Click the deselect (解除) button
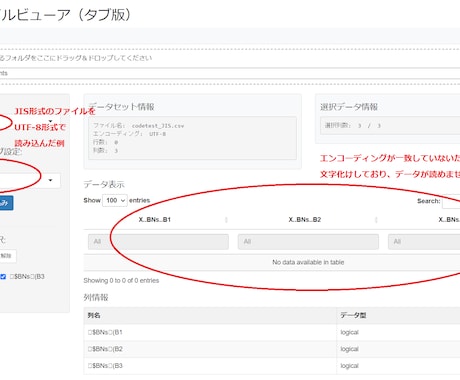Viewport: 460px width, 380px height. point(7,256)
